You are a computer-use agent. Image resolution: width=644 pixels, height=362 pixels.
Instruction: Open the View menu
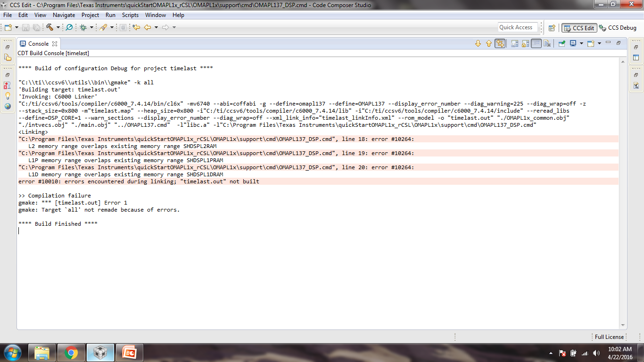[x=40, y=15]
